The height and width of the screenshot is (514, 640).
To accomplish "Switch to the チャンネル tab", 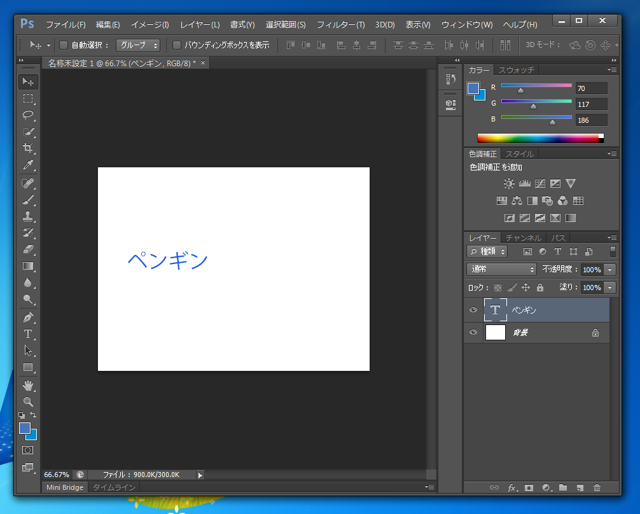I will point(523,238).
